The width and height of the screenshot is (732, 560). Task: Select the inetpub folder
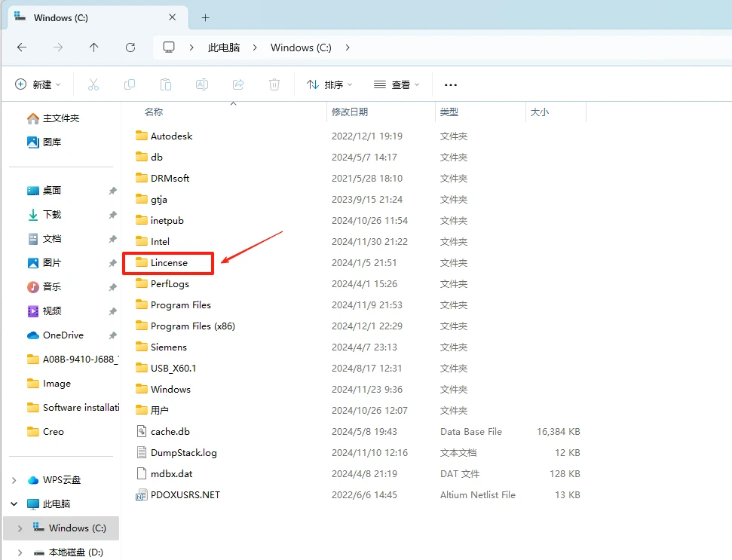160,220
